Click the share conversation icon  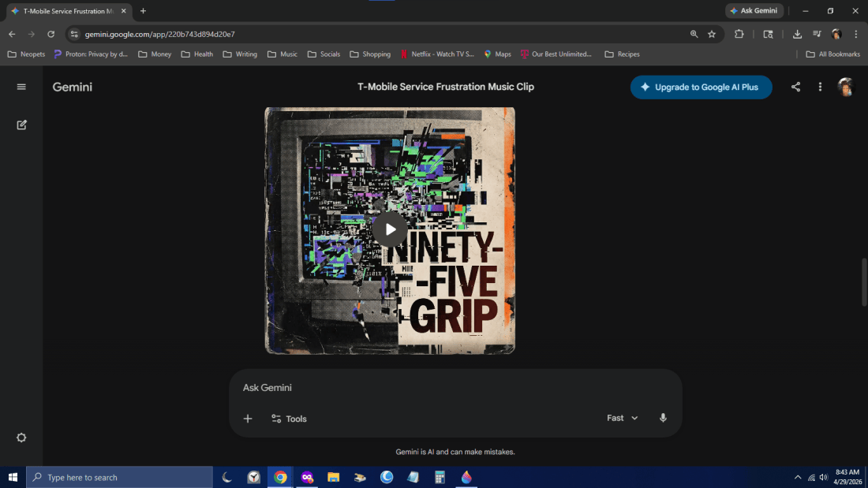(795, 87)
